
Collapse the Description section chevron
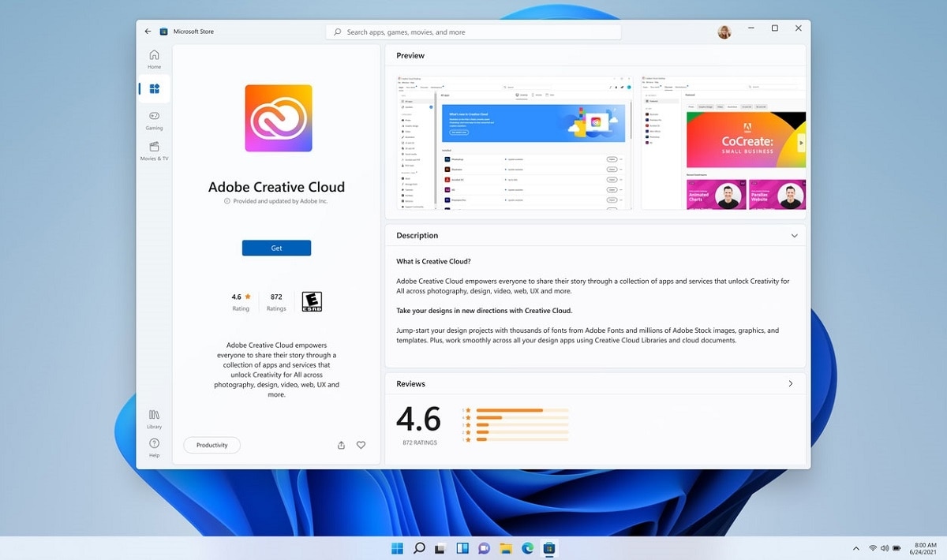pos(794,236)
